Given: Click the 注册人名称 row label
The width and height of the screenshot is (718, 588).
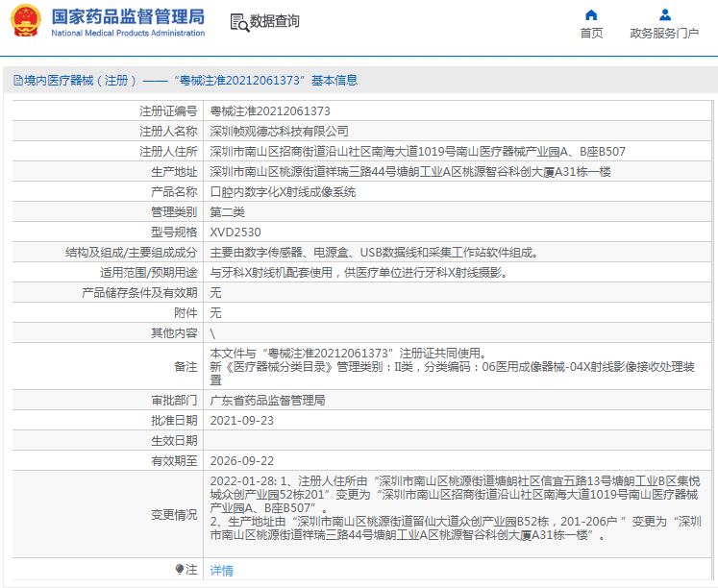Looking at the screenshot, I should [x=168, y=132].
